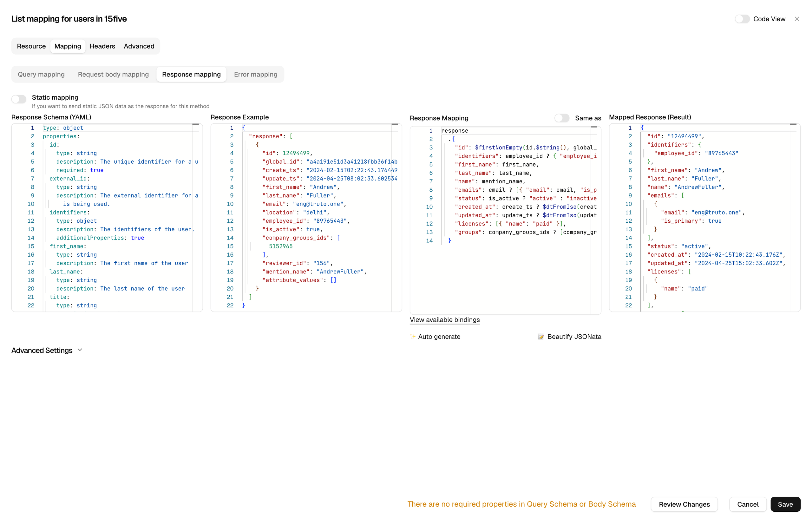Screen dimensions: 812x525
Task: Click "status": "active" in Mapped Response
Action: [679, 246]
